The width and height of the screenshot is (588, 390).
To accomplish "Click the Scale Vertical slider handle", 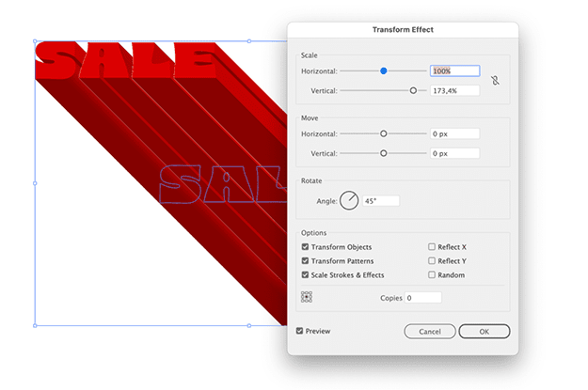I will click(x=413, y=90).
